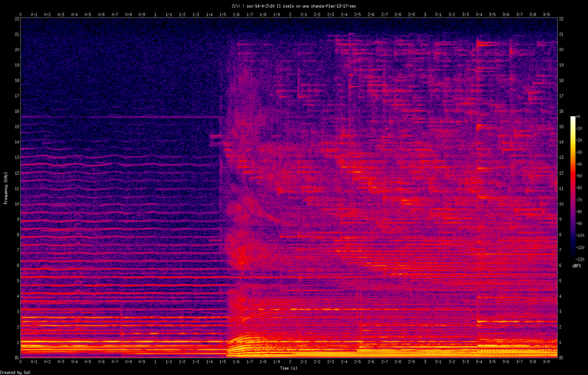588x375 pixels.
Task: Click the "Created by SoX" text
Action: pyautogui.click(x=15, y=372)
